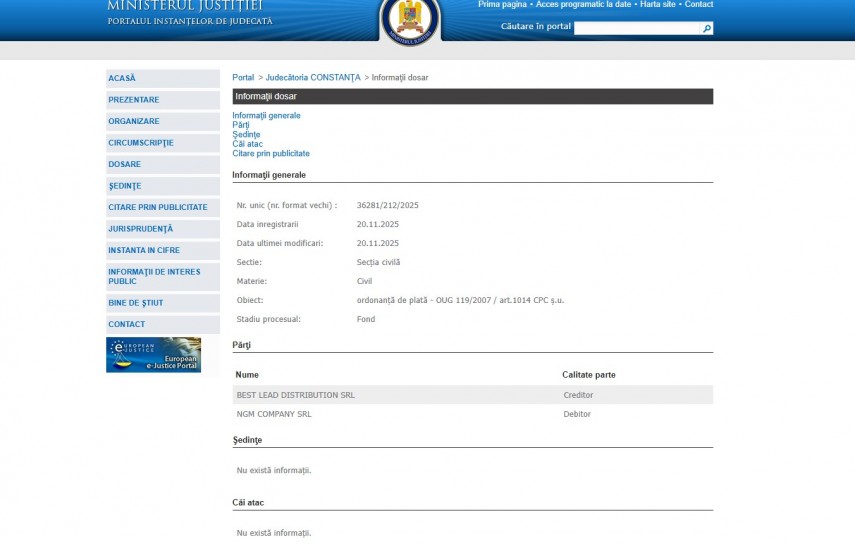The height and width of the screenshot is (544, 855).
Task: Open the European e-Justice Portal banner
Action: [x=154, y=355]
